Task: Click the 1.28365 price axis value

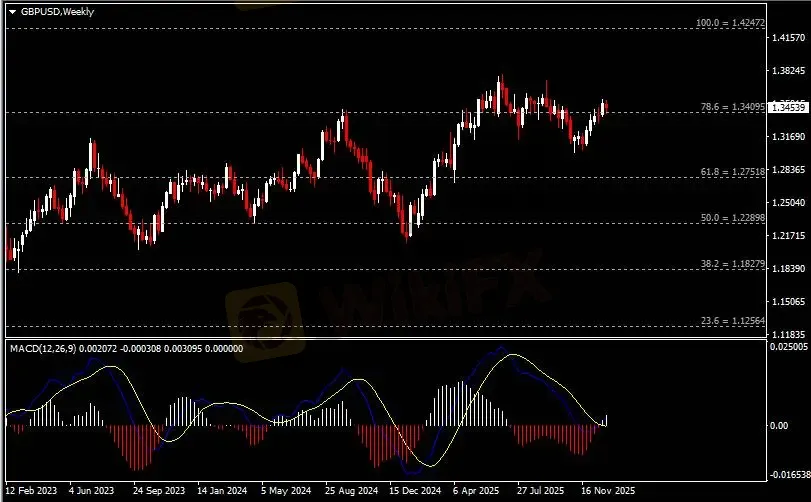Action: click(788, 170)
